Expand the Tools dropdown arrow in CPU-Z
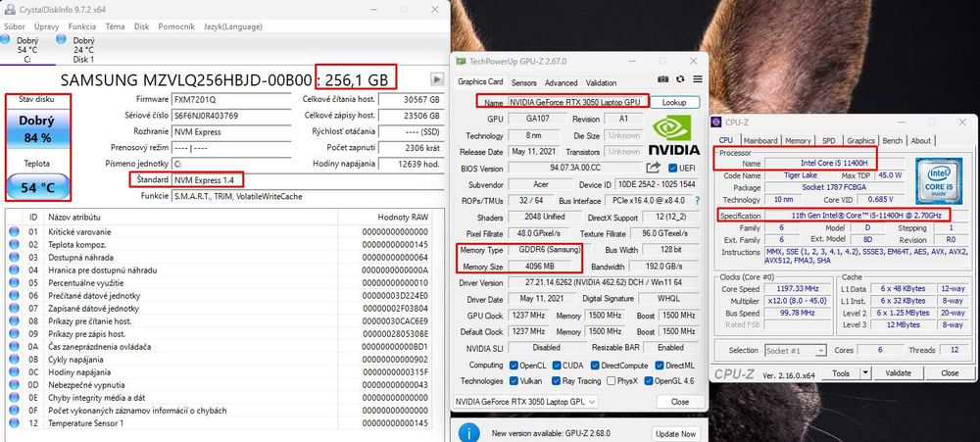 pos(865,373)
